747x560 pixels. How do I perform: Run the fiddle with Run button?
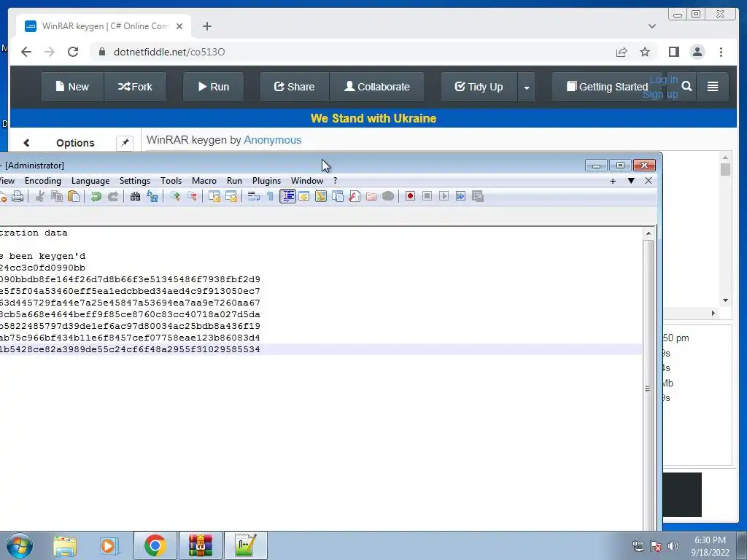pyautogui.click(x=214, y=87)
